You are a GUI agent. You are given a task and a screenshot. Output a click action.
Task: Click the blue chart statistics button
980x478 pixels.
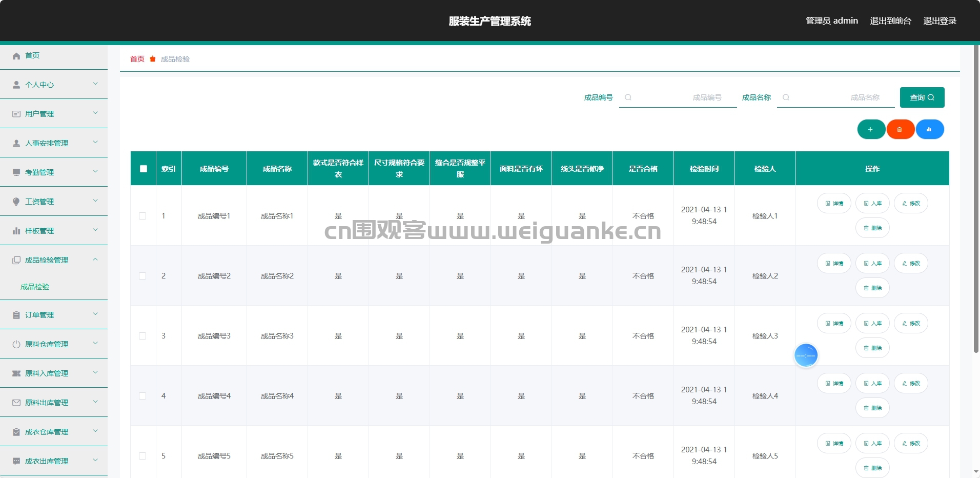tap(929, 129)
